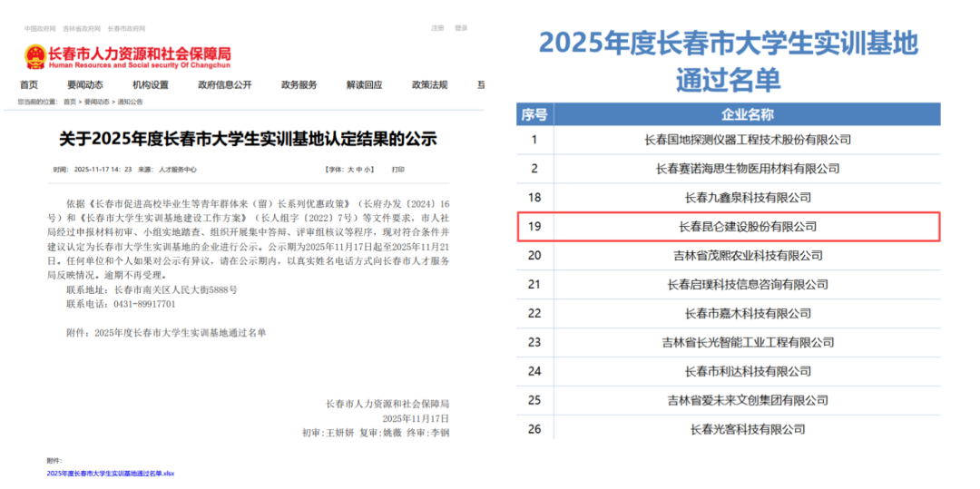
Task: Open 政策法规 in the top navigation
Action: click(429, 85)
